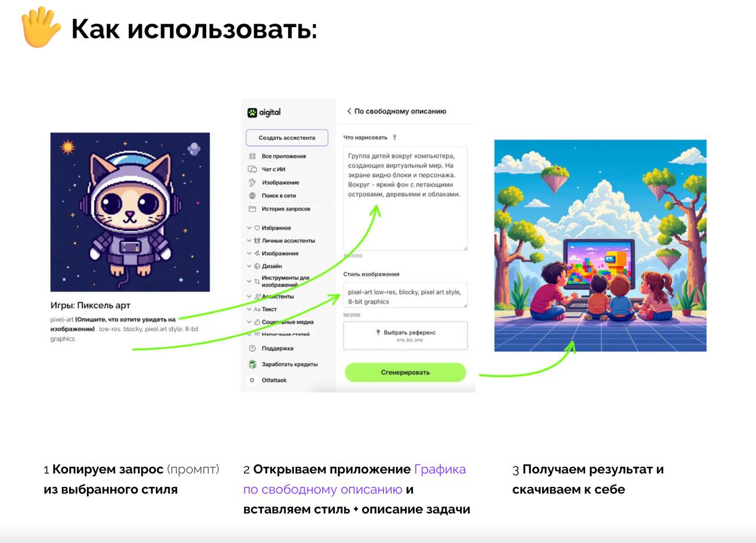Click the green Сгенерировать button
This screenshot has height=543, width=756.
point(405,372)
